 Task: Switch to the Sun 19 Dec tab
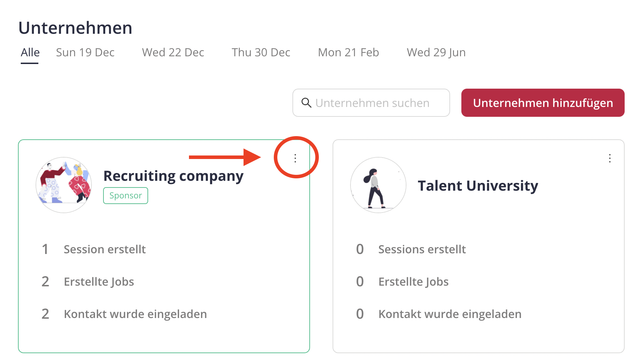point(85,52)
